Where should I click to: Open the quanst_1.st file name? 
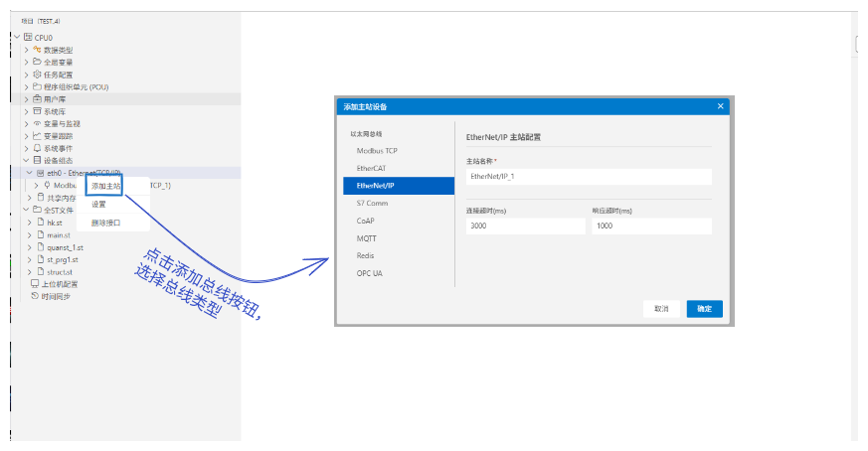pyautogui.click(x=65, y=247)
